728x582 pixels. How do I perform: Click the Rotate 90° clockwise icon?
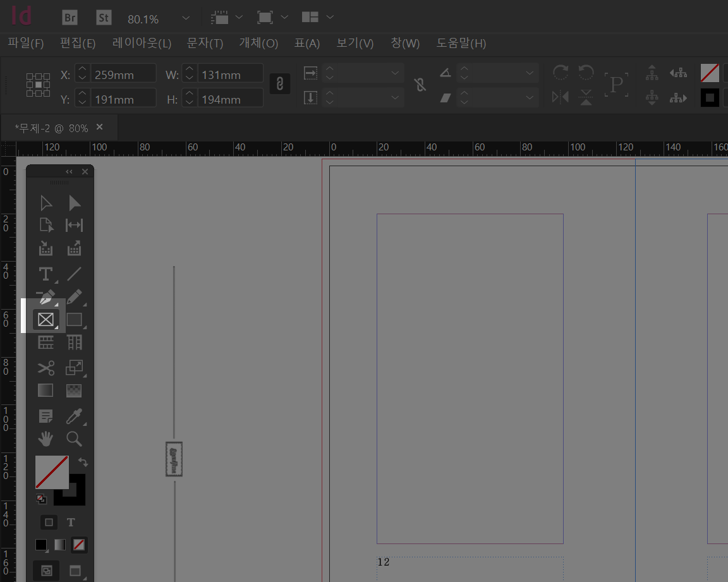coord(561,73)
